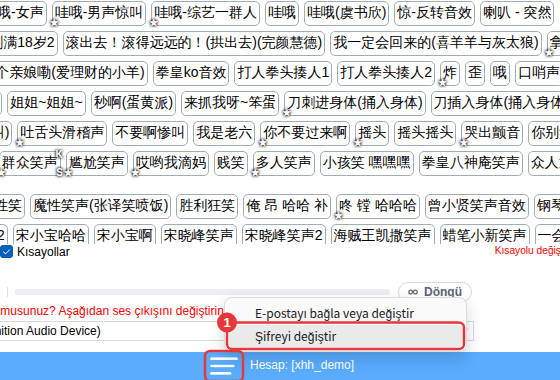Trigger the 胜利狂笑 sound
The image size is (560, 380).
coord(207,206)
